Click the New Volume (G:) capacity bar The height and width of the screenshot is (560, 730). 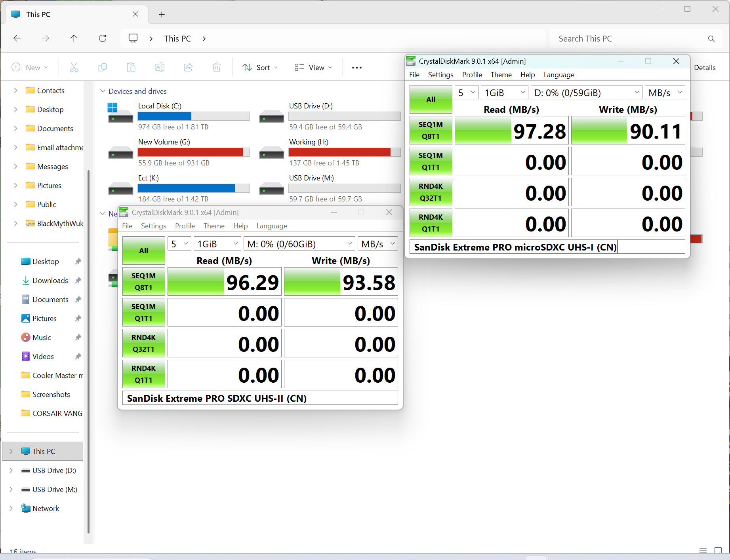click(x=193, y=152)
